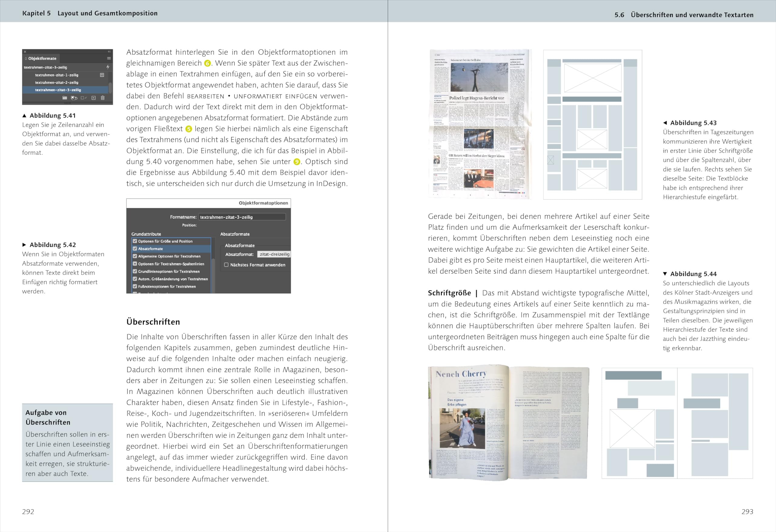
Task: Click the plus icon to create a new object style
Action: (x=93, y=98)
